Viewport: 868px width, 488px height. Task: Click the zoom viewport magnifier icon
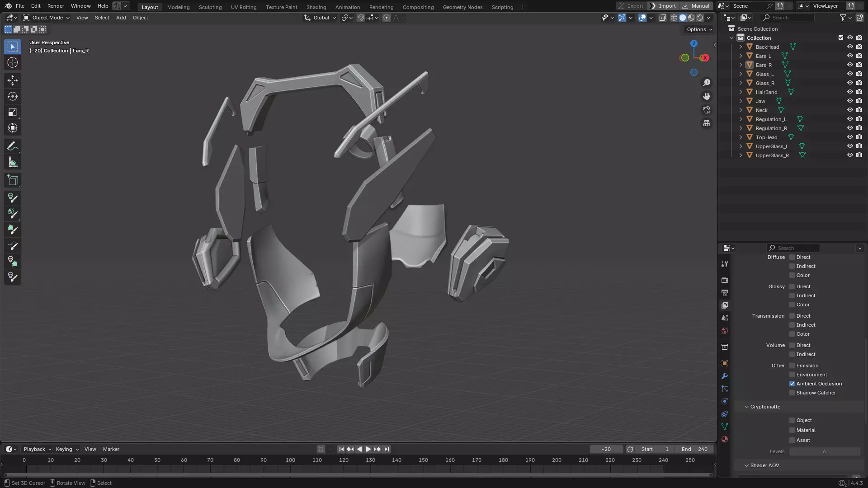707,83
